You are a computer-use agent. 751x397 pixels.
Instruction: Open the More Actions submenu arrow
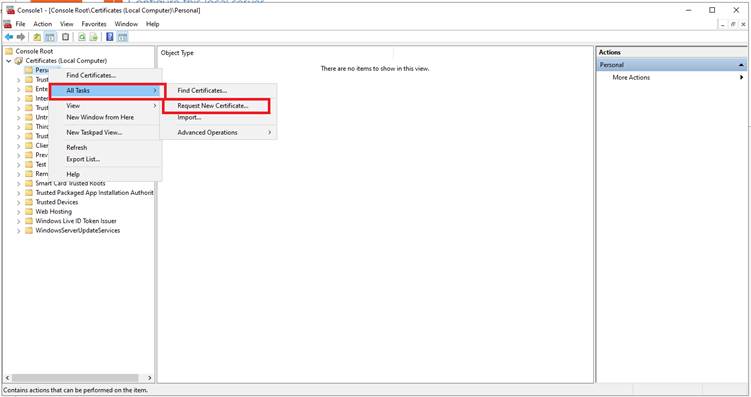pos(741,77)
